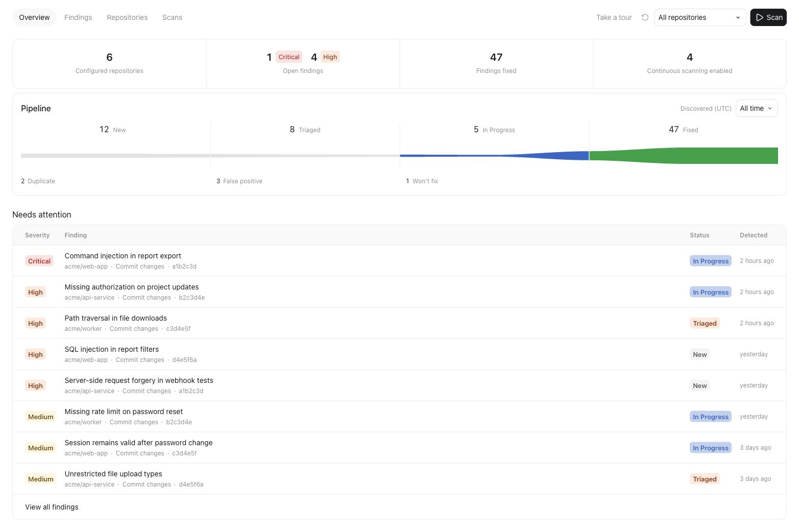Screen dimensions: 799x532
Task: Click the 3 False positive count
Action: click(x=239, y=181)
